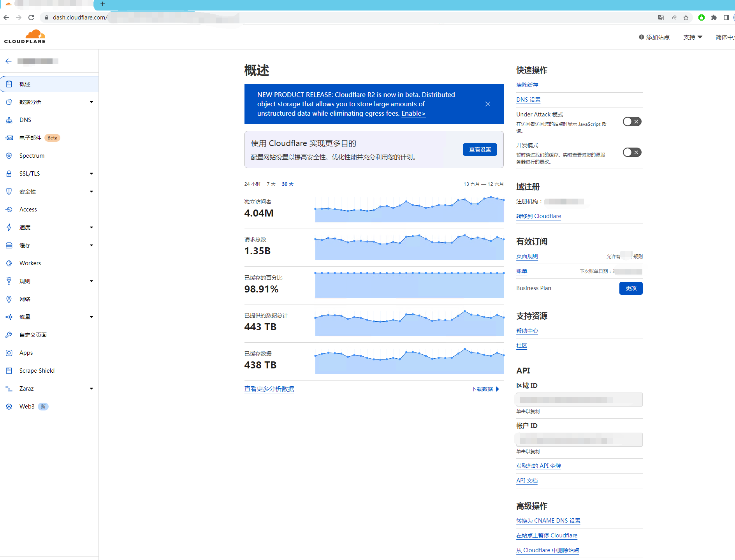This screenshot has width=735, height=560.
Task: Bookmark page with the star icon
Action: click(x=686, y=18)
